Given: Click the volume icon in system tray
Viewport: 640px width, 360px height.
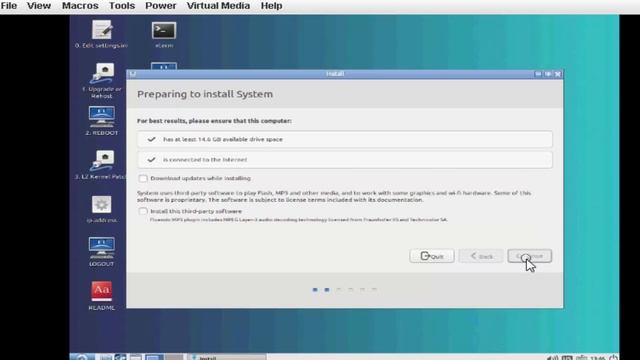Looking at the screenshot, I should 552,358.
